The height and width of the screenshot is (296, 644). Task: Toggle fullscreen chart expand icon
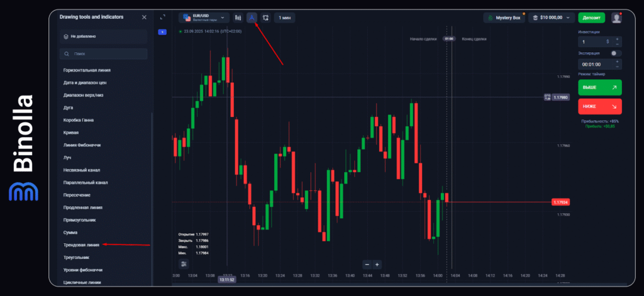[163, 18]
